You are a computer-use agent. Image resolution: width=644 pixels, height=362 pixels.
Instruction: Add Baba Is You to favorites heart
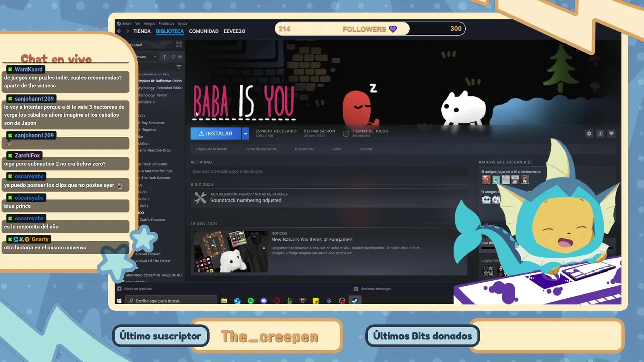pyautogui.click(x=611, y=133)
